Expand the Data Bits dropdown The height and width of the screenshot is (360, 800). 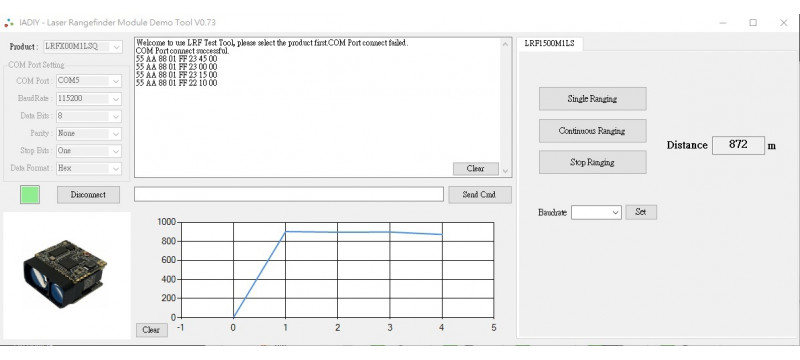(x=89, y=116)
